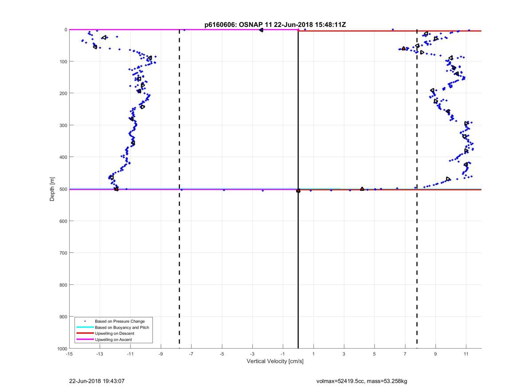The width and height of the screenshot is (532, 392).
Task: Click depth tick label '500'
Action: coord(63,189)
